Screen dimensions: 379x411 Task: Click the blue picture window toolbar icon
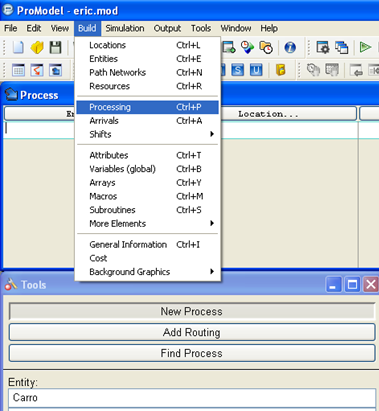tap(56, 70)
